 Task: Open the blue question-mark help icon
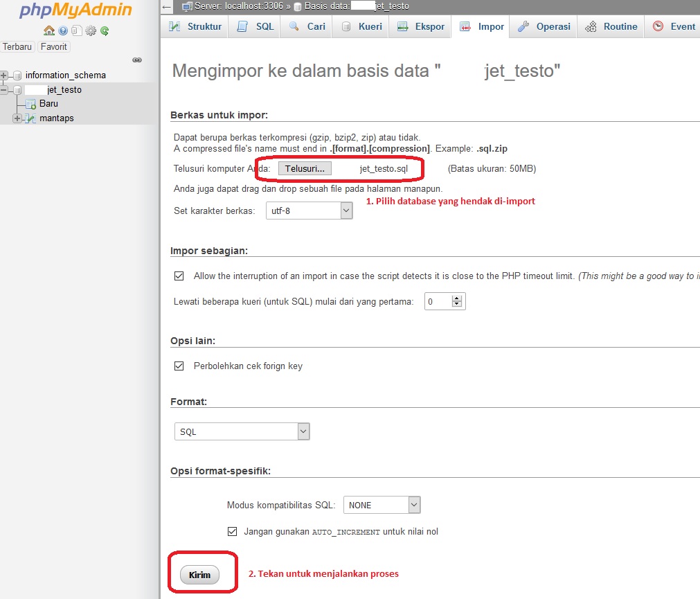63,30
